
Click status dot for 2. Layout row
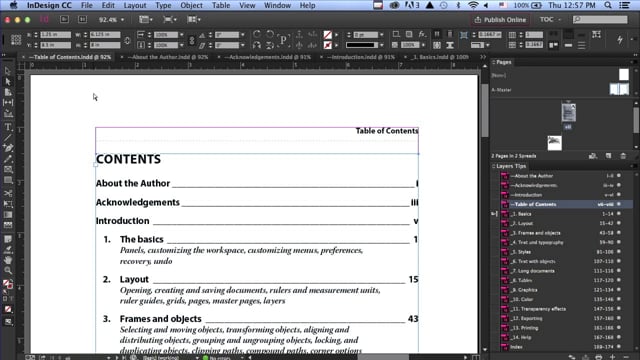coord(619,223)
